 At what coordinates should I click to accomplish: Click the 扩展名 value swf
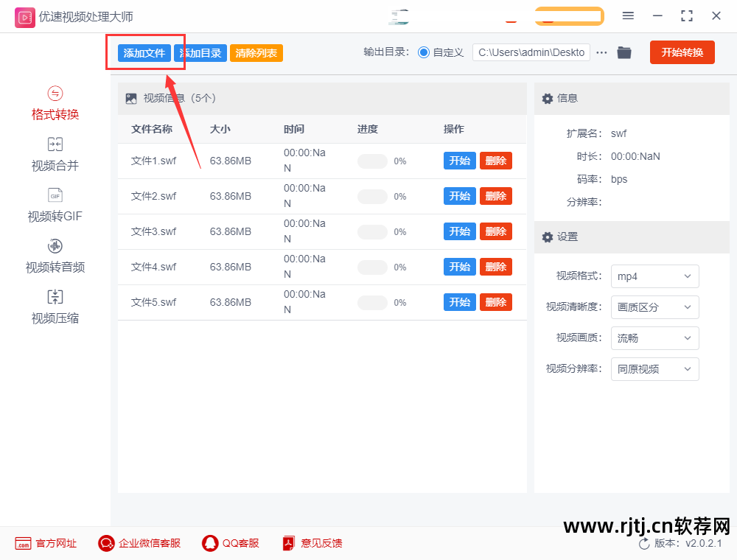(x=618, y=133)
